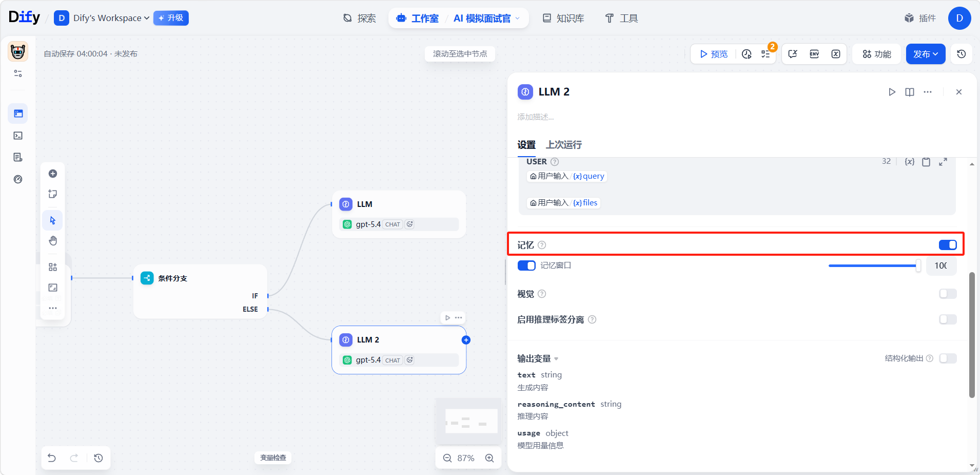Open the ENV environment variables icon

point(814,54)
